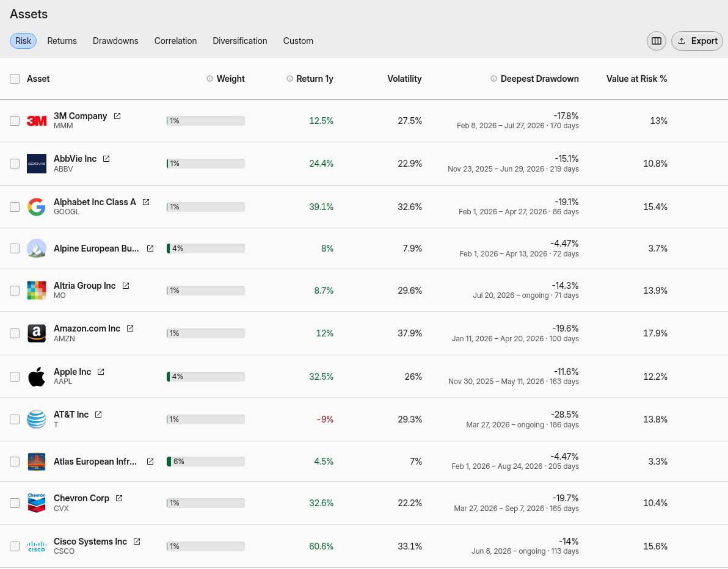Click the Deepest Drawdown info icon
This screenshot has height=569, width=728.
[x=493, y=79]
